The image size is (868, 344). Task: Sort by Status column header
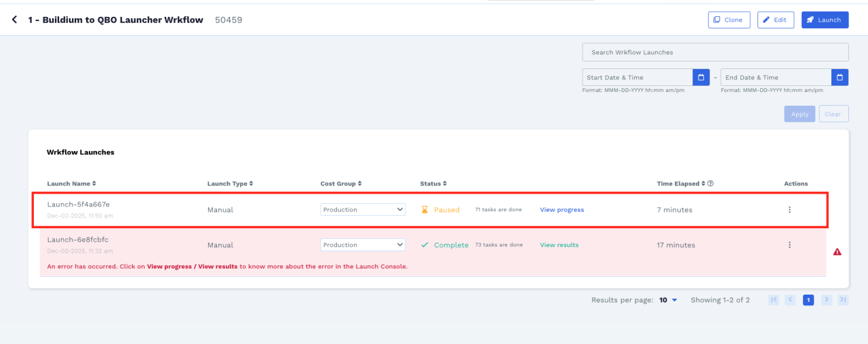pos(433,184)
